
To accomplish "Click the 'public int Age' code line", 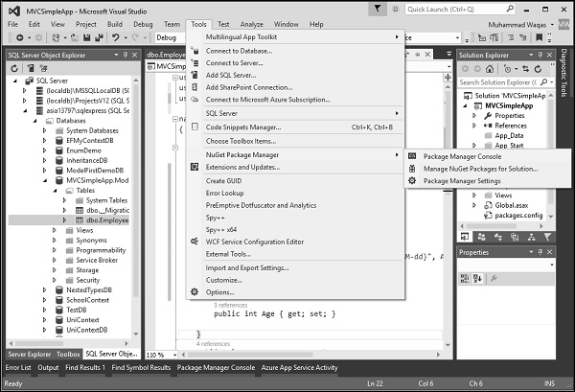I will 275,314.
